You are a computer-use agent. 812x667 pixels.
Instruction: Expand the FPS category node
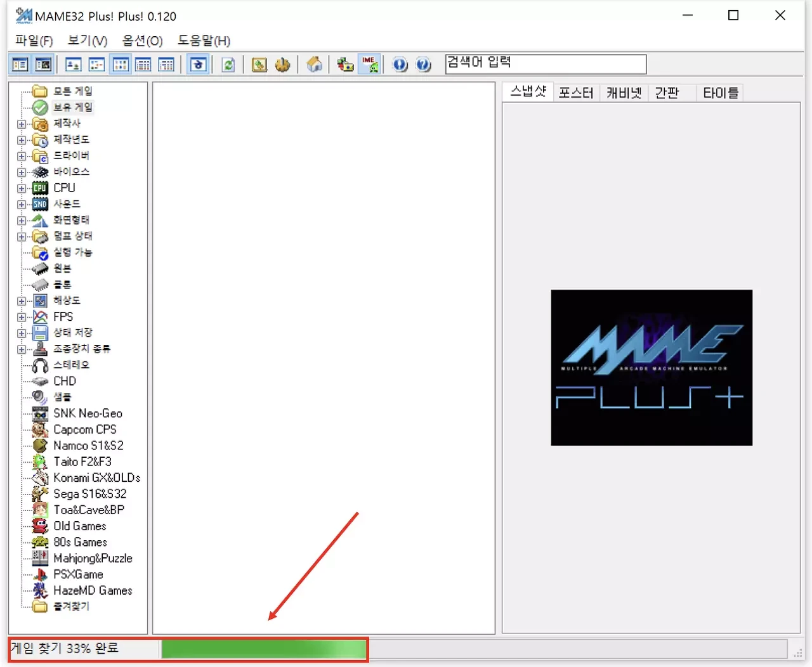21,316
